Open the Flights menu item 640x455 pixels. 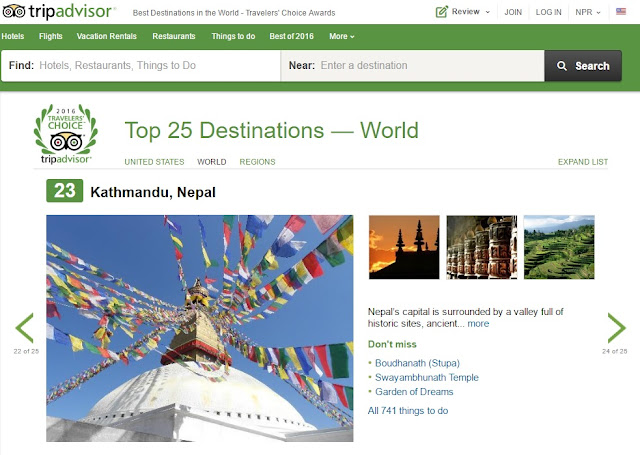(x=51, y=36)
